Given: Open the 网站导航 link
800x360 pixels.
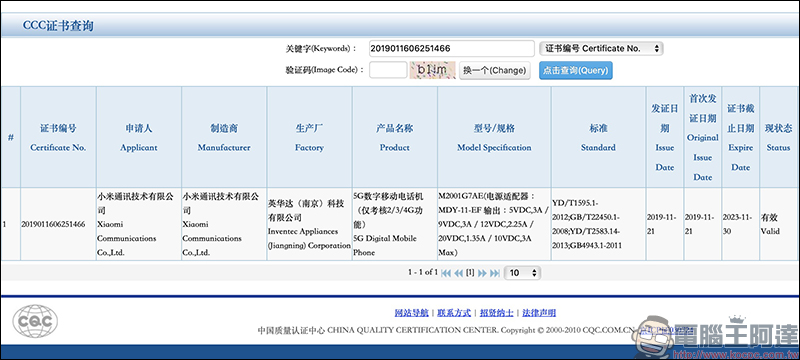Looking at the screenshot, I should 412,313.
